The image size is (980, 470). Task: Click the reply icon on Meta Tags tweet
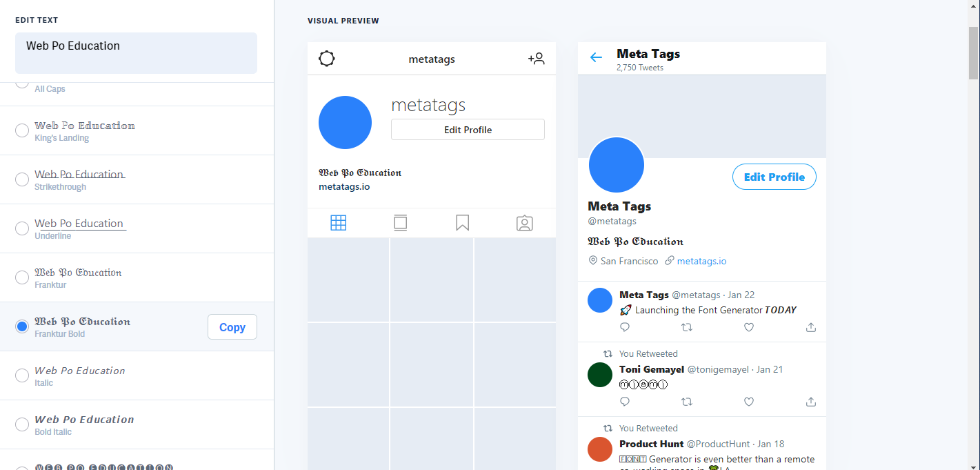point(625,327)
